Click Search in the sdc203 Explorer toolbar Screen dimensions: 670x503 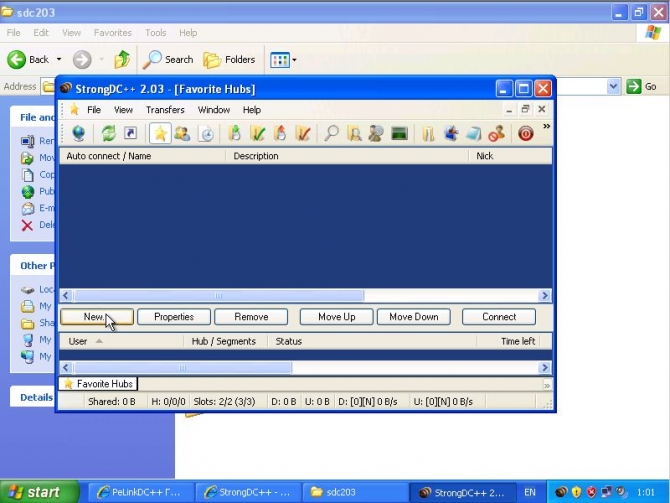[168, 59]
